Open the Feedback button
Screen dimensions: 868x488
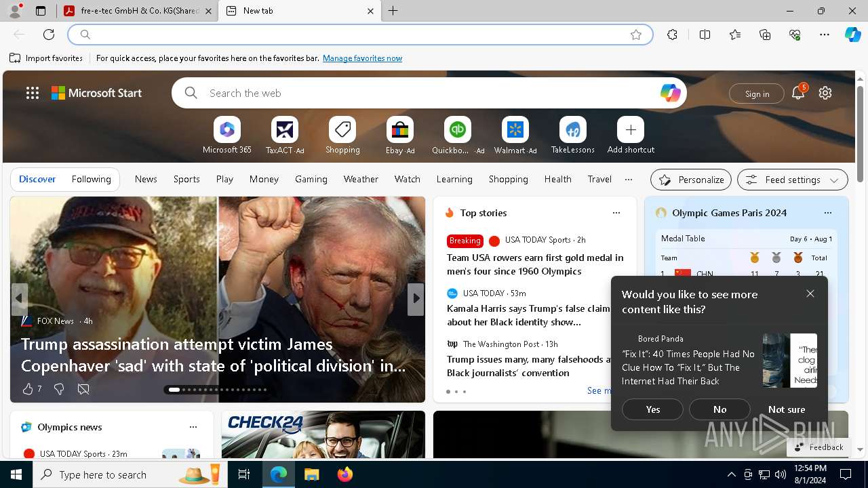click(818, 447)
